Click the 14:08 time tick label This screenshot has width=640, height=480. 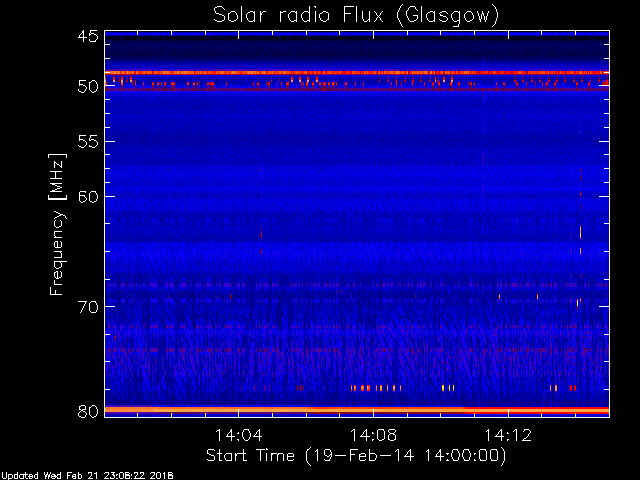373,435
